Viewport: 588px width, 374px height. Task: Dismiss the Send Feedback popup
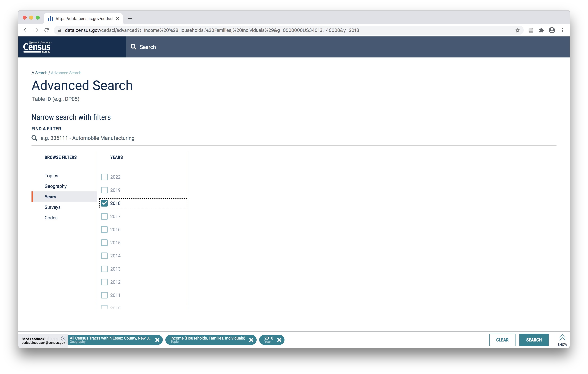[x=63, y=338]
